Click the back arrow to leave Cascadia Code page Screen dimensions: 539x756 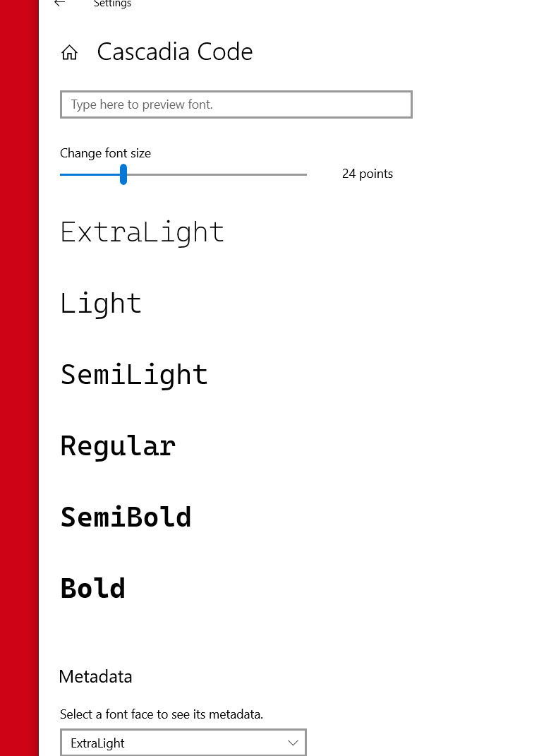click(59, 4)
